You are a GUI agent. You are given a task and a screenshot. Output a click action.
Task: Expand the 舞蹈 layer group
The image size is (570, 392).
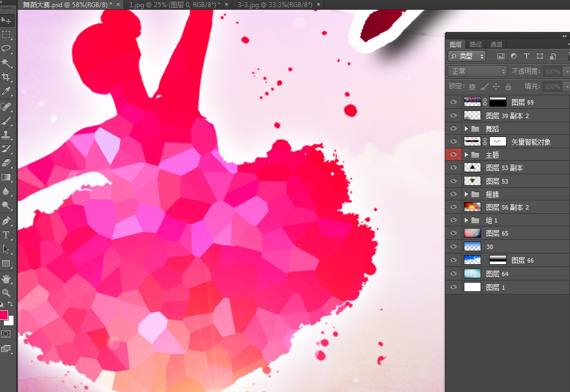pyautogui.click(x=467, y=129)
